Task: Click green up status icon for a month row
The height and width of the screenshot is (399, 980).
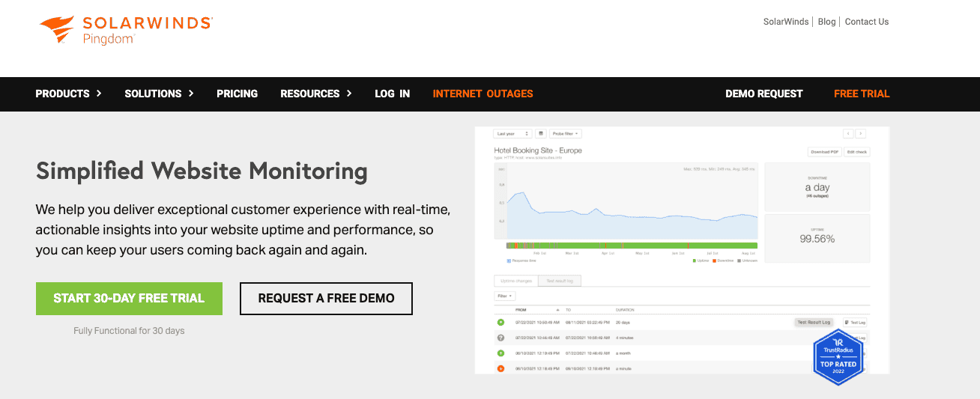Action: click(500, 353)
